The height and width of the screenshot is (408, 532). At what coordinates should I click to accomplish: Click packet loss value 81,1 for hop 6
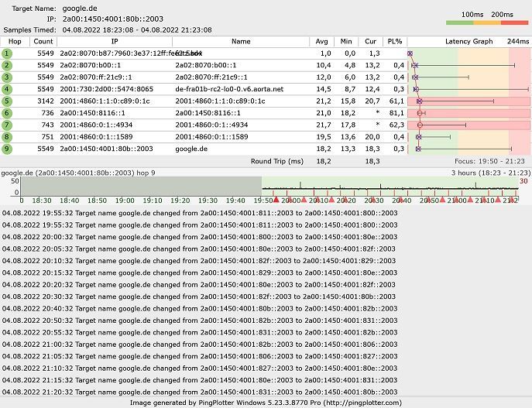pos(397,113)
